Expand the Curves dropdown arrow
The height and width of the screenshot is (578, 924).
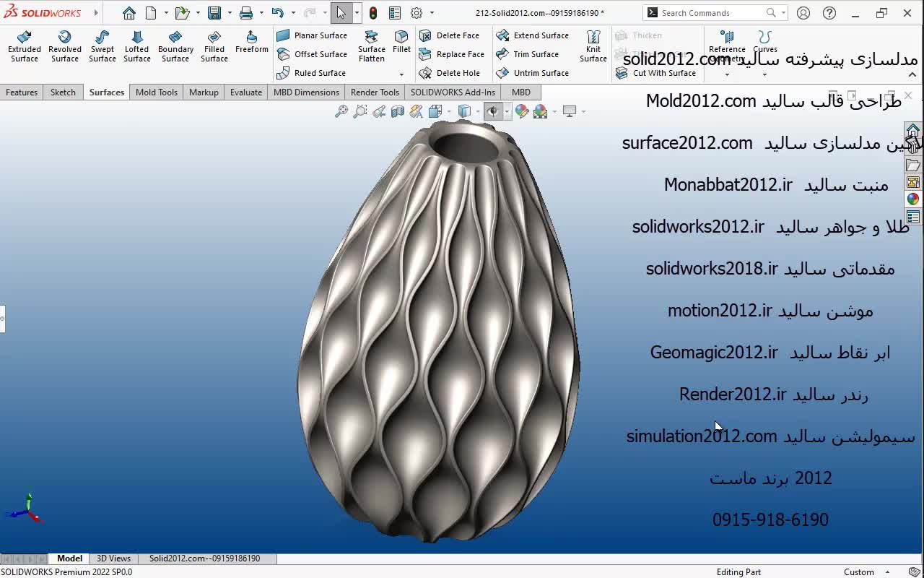click(765, 74)
